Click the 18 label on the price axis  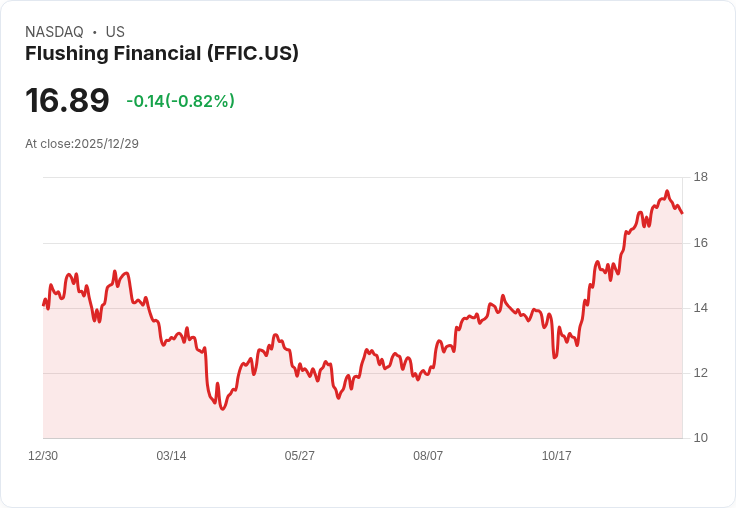[701, 178]
